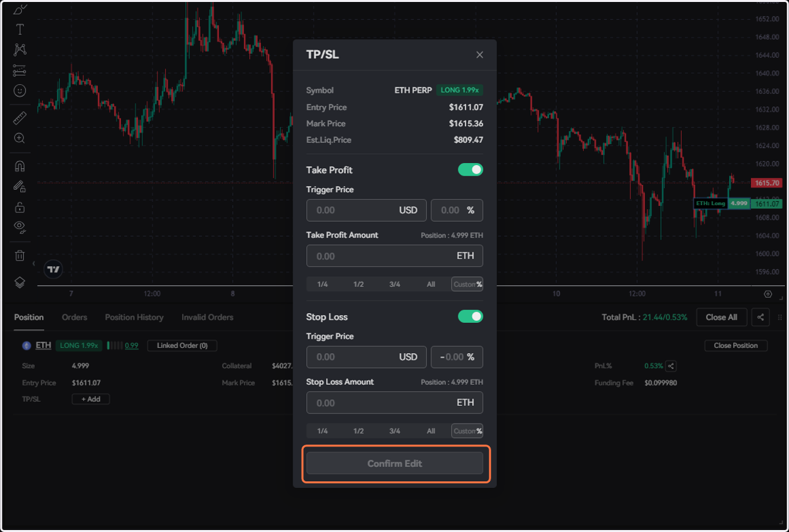This screenshot has width=789, height=532.
Task: Select 1/4 for Stop Loss amount
Action: [322, 431]
